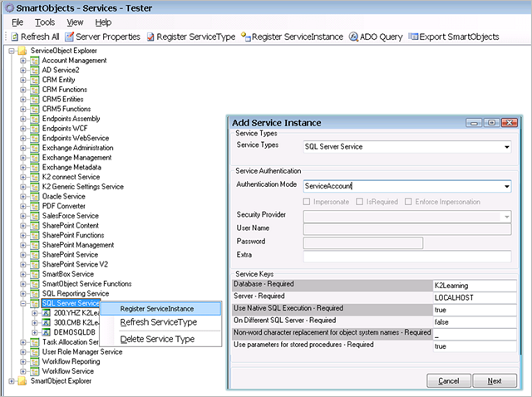The image size is (532, 397).
Task: Click the Cancel button
Action: pyautogui.click(x=449, y=380)
